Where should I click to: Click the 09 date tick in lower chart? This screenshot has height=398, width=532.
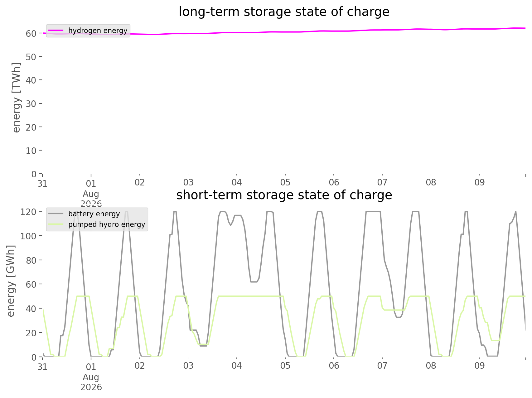(480, 366)
